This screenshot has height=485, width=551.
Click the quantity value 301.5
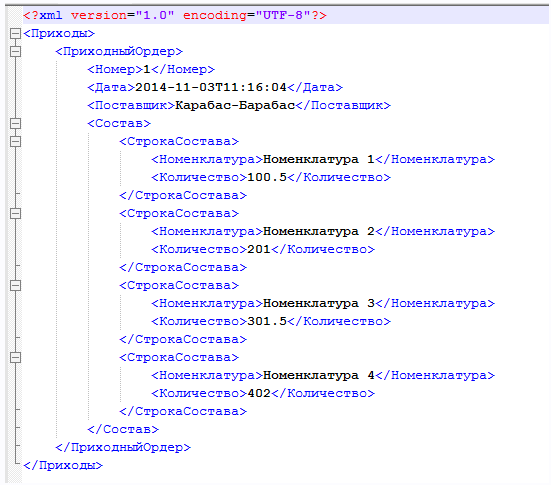[267, 321]
